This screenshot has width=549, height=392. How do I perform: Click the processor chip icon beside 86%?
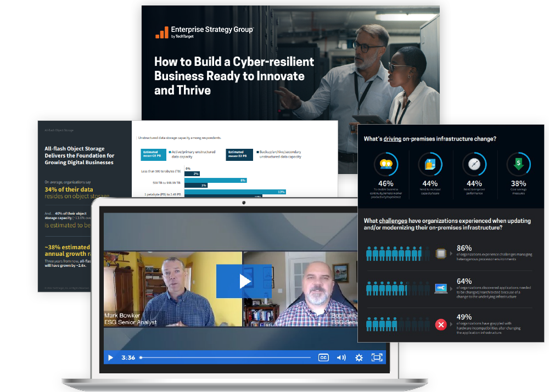tap(440, 254)
